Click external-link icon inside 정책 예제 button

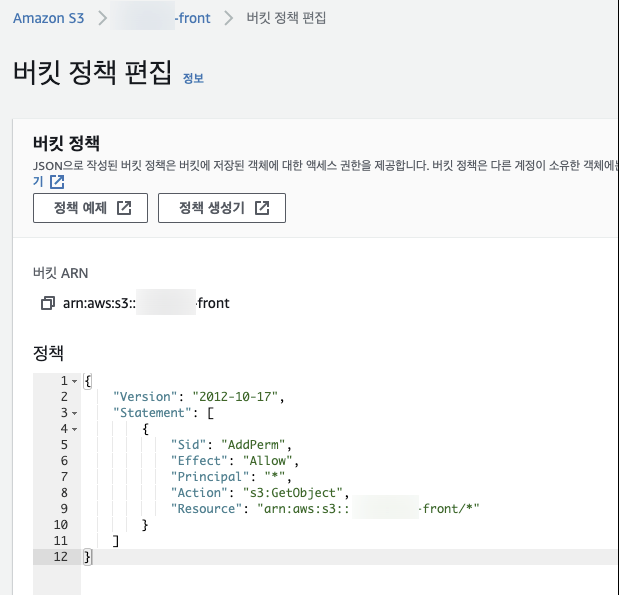[124, 208]
